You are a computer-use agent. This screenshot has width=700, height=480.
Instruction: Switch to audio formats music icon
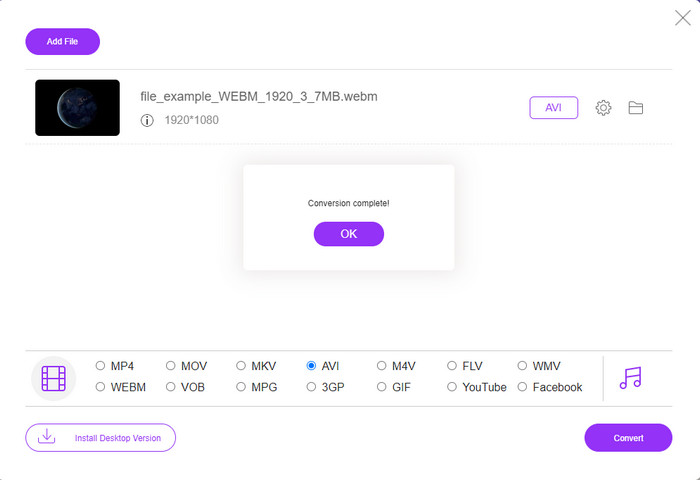(630, 378)
